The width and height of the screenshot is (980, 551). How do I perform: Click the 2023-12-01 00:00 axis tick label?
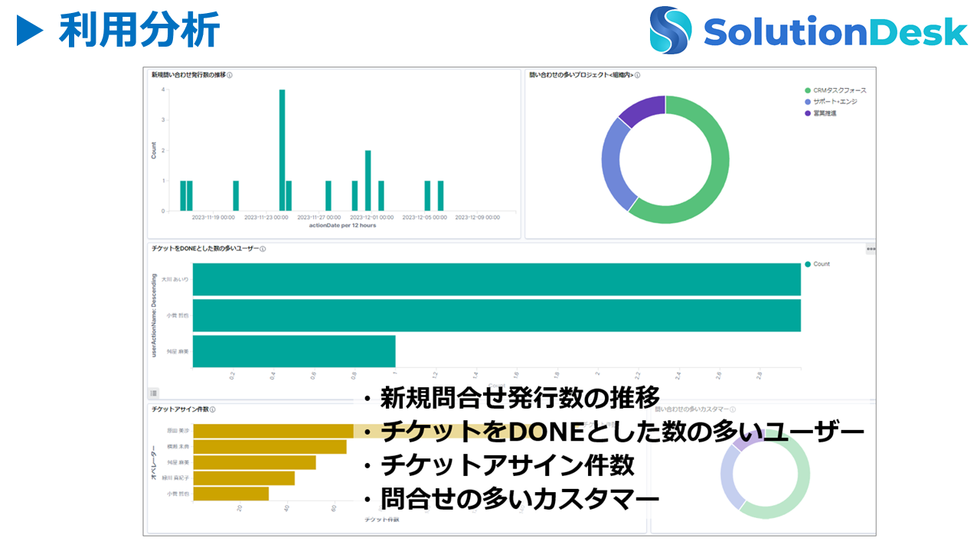372,217
